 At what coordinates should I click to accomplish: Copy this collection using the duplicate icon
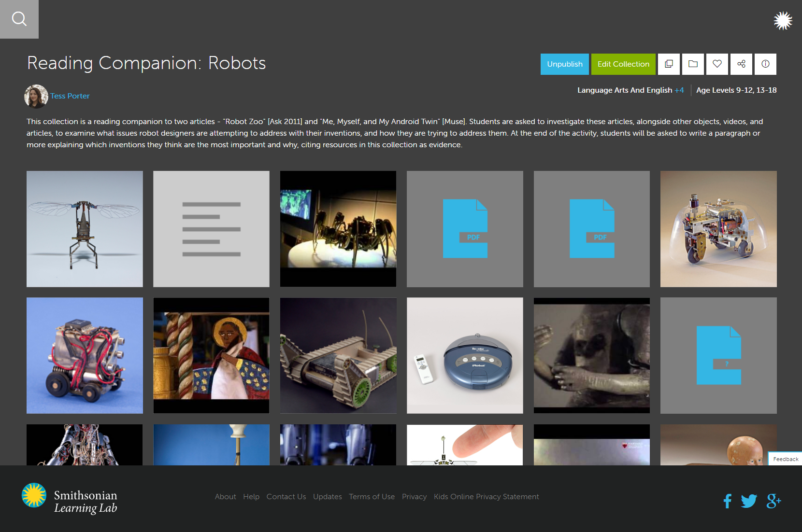coord(669,64)
